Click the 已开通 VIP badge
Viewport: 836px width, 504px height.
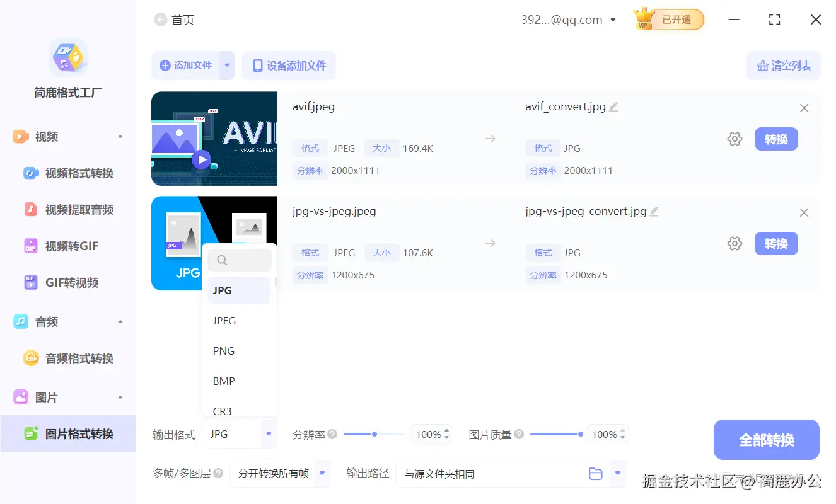coord(670,20)
